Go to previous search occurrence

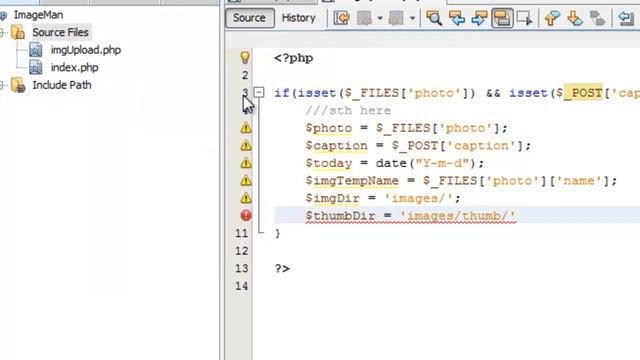[x=457, y=18]
